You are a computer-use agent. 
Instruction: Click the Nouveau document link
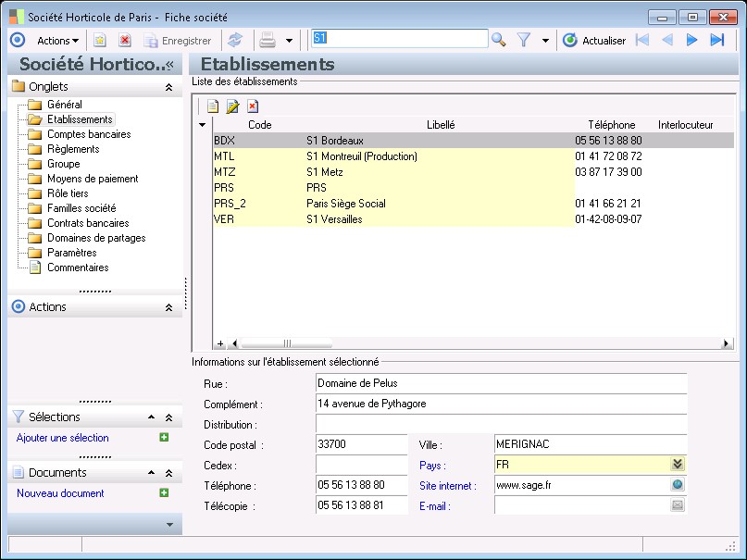tap(60, 493)
